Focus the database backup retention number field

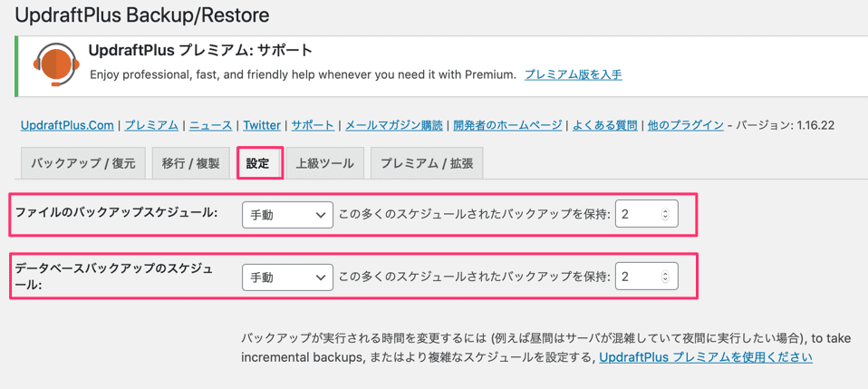(637, 277)
